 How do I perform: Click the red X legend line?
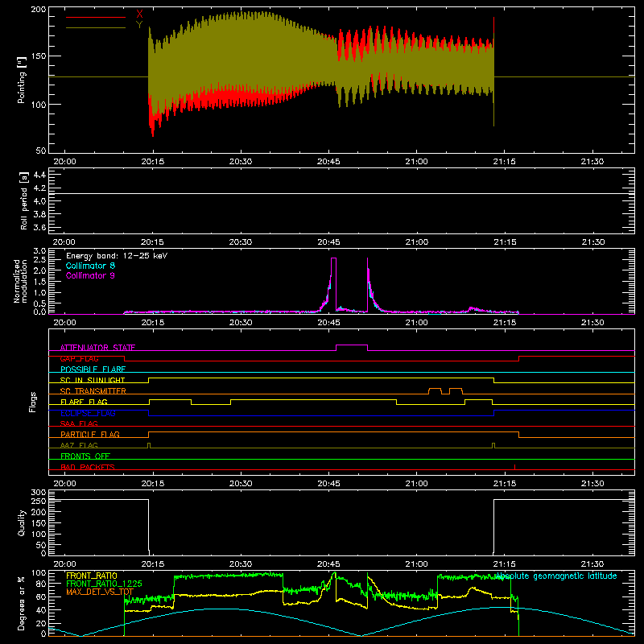pos(96,17)
